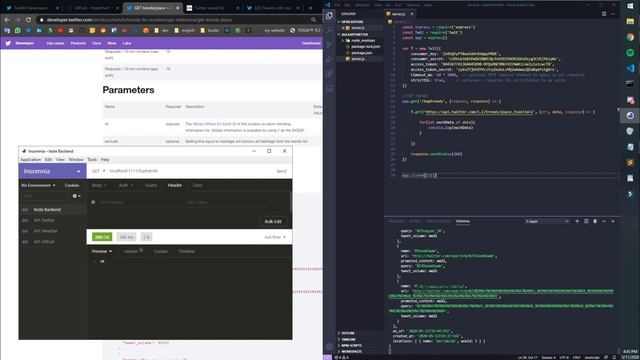The width and height of the screenshot is (640, 360).
Task: Kill the terminal with the trash icon
Action: click(x=595, y=221)
